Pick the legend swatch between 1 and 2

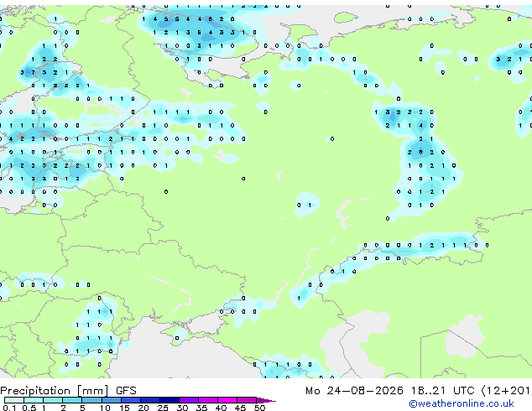pos(53,400)
